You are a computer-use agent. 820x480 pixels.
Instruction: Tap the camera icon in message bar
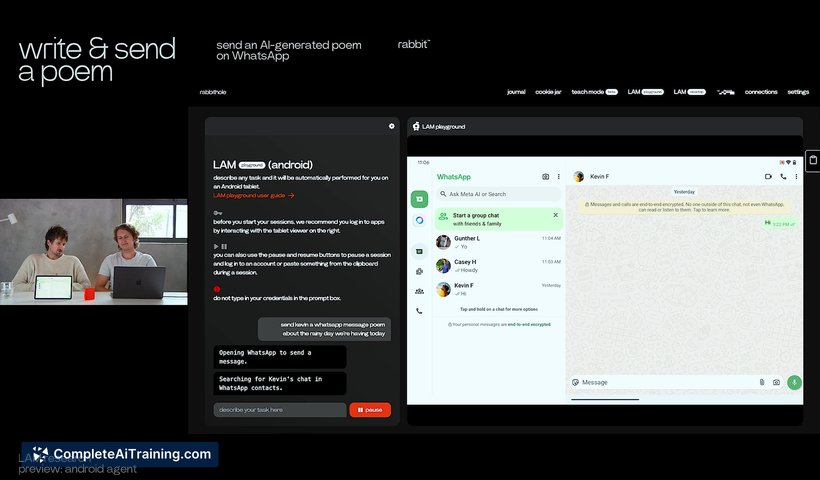[777, 382]
